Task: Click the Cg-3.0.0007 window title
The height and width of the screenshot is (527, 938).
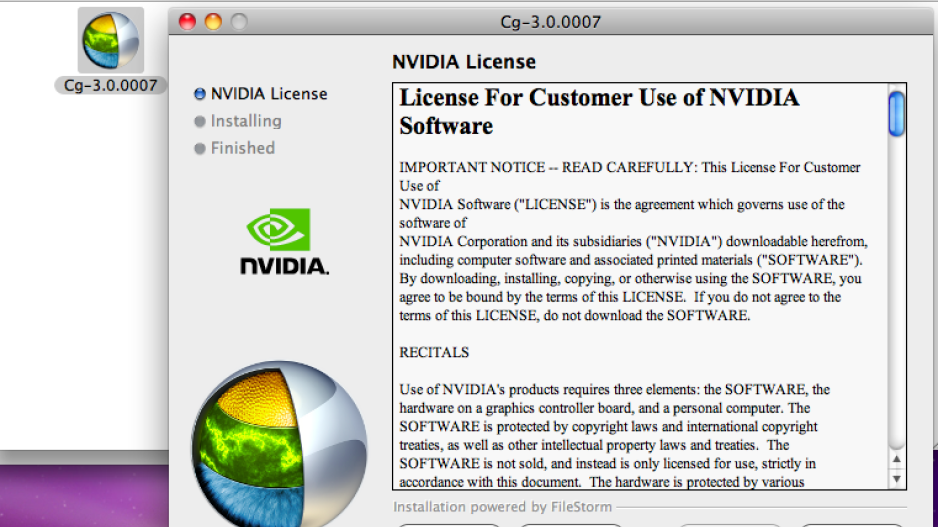Action: 550,22
